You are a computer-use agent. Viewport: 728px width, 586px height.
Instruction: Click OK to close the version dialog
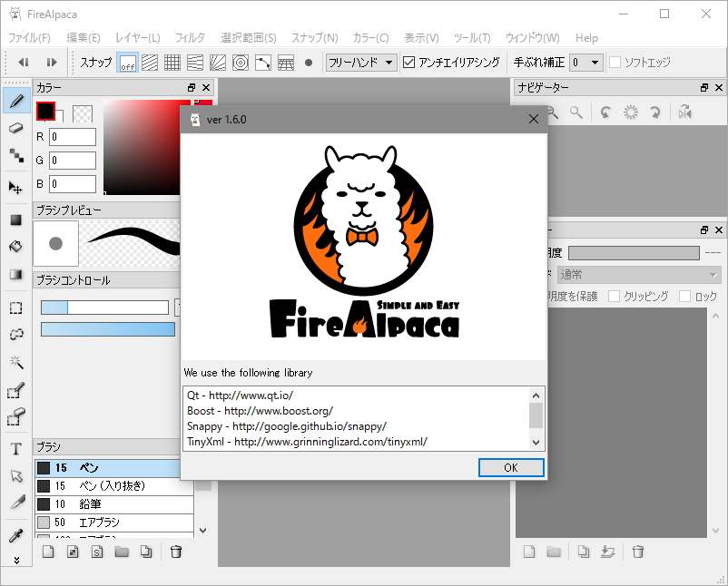511,467
